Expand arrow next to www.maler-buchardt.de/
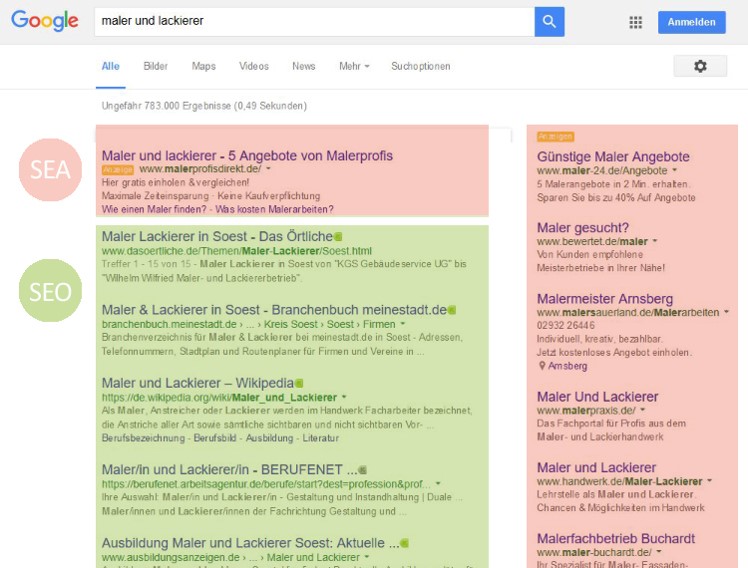Viewport: 748px width, 568px height. pos(659,552)
